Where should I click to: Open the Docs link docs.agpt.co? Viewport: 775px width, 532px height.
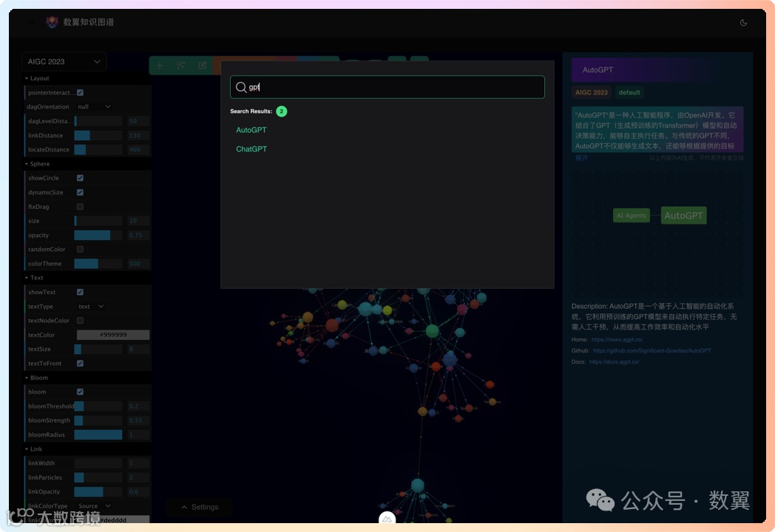click(614, 362)
